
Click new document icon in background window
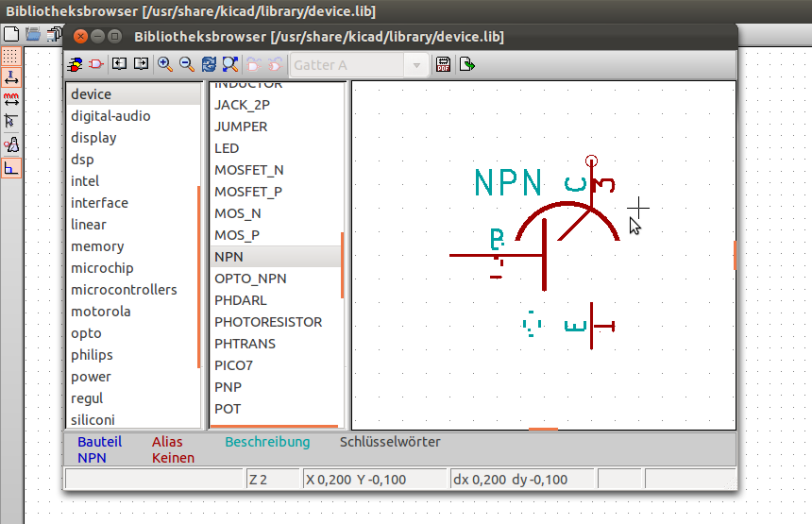[11, 34]
